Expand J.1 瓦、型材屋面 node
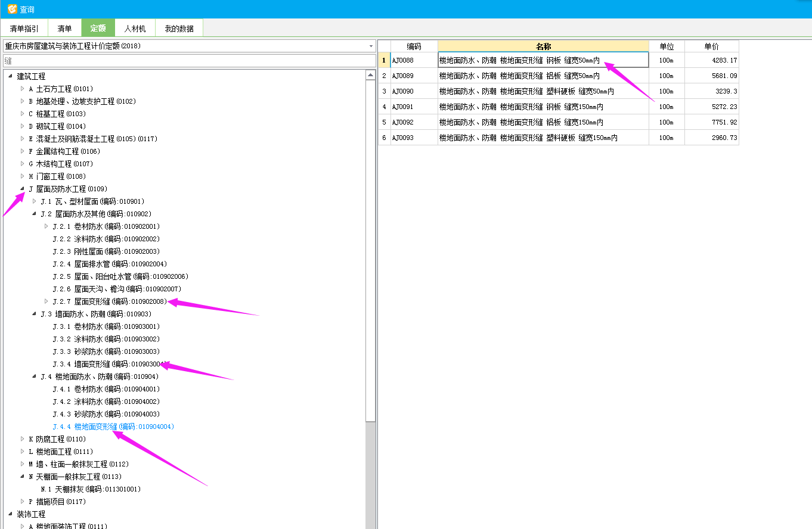812x529 pixels. pos(35,201)
